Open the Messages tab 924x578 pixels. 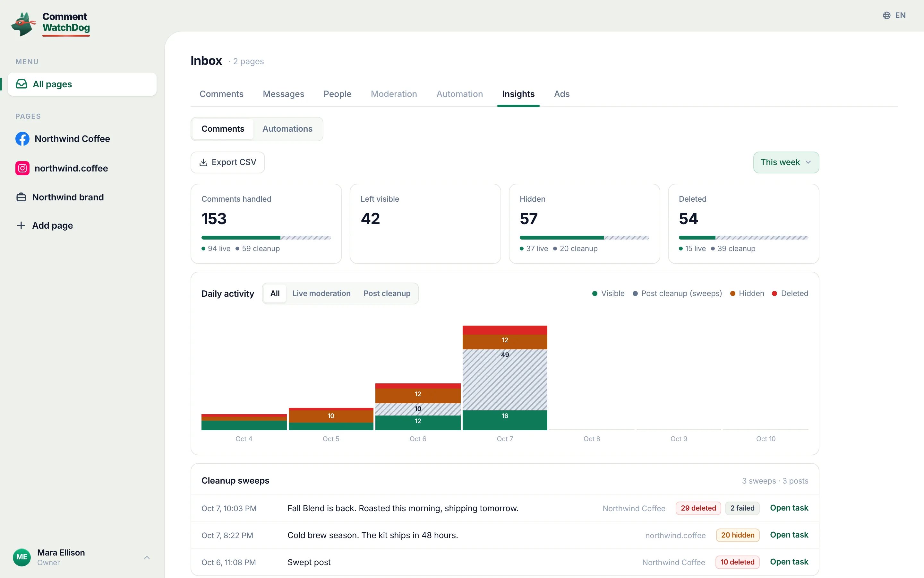[283, 94]
